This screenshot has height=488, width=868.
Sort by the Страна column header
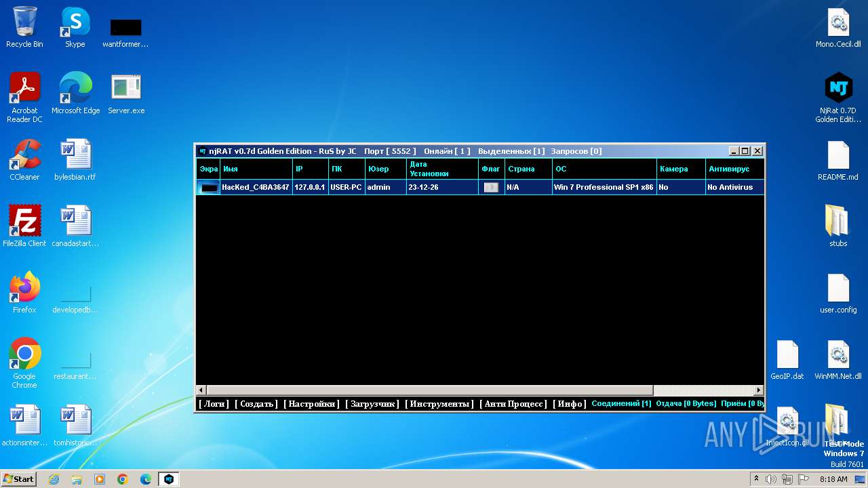(528, 169)
